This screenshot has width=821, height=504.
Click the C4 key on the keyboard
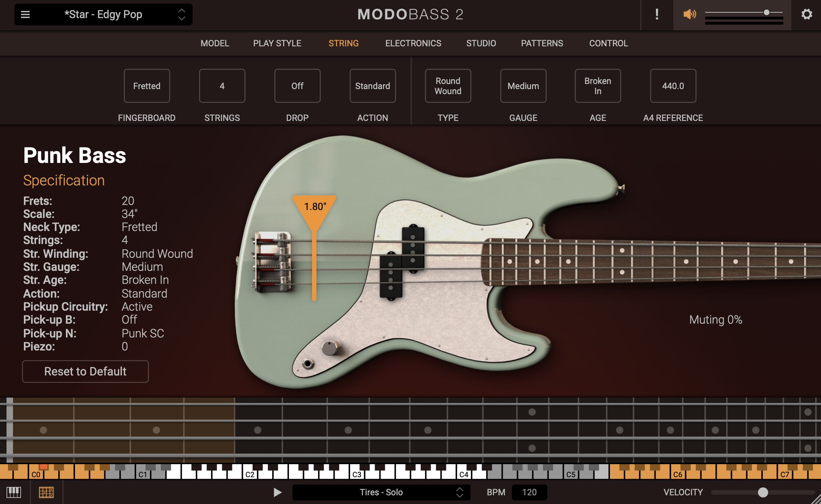coord(464,474)
